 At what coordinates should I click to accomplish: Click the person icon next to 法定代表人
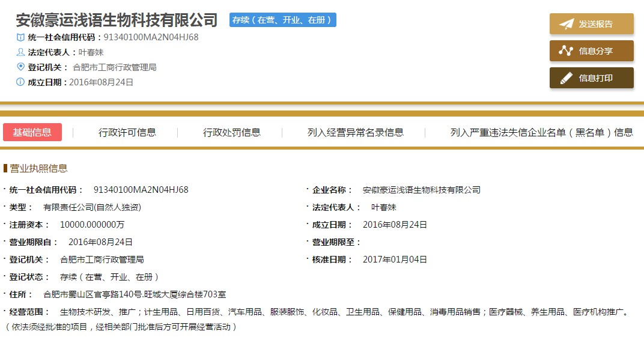[21, 52]
